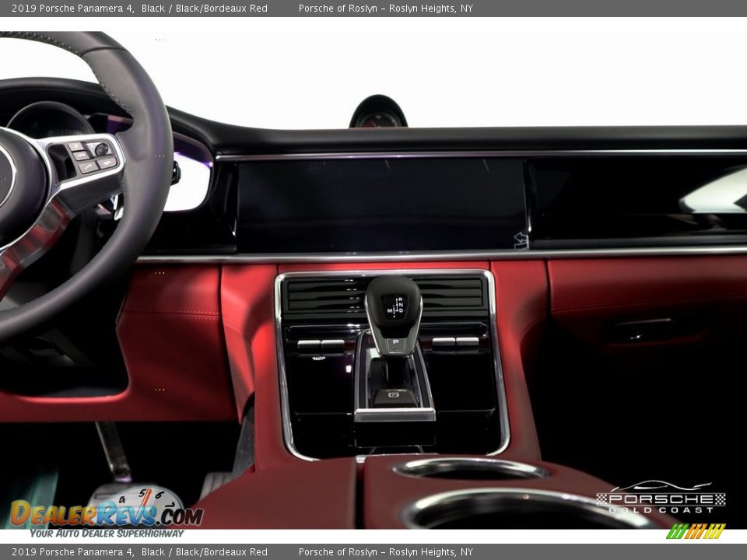This screenshot has height=560, width=747.
Task: Click the top-left button on steering wheel pad
Action: (76, 146)
